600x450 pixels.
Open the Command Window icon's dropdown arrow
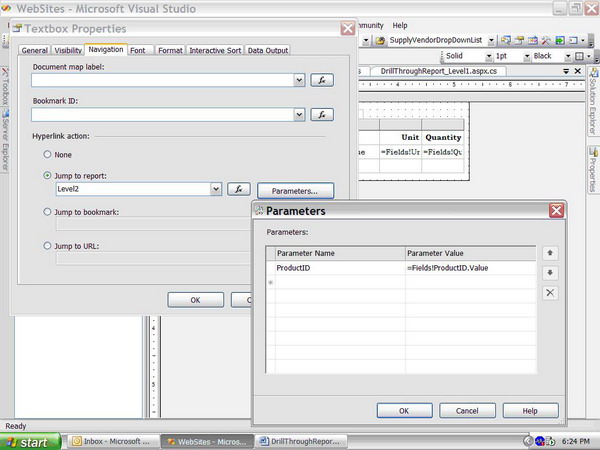[583, 40]
